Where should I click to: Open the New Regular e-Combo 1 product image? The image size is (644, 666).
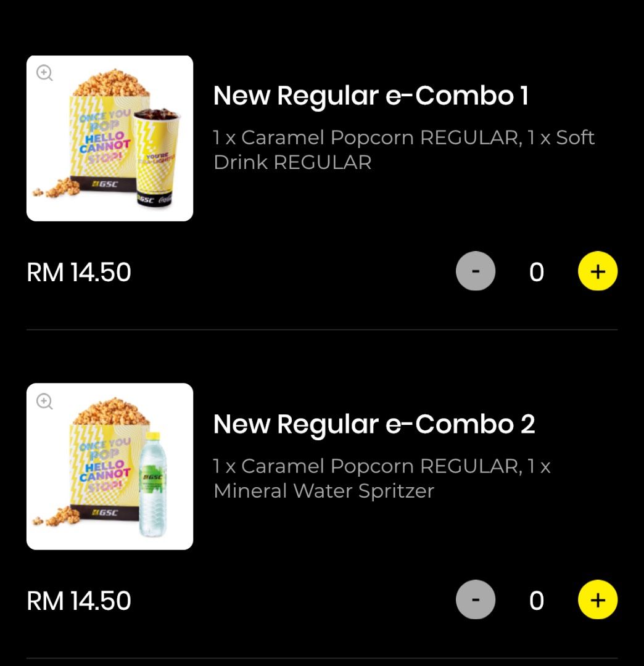click(110, 138)
